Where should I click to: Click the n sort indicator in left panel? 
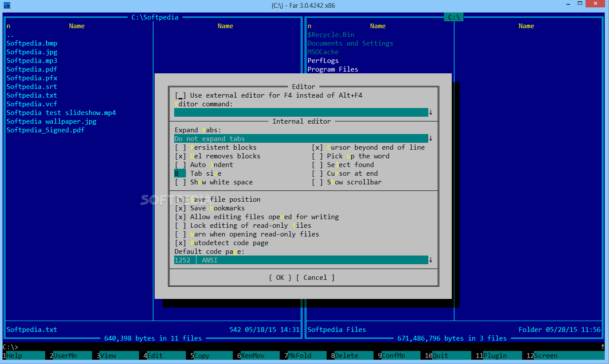click(8, 26)
